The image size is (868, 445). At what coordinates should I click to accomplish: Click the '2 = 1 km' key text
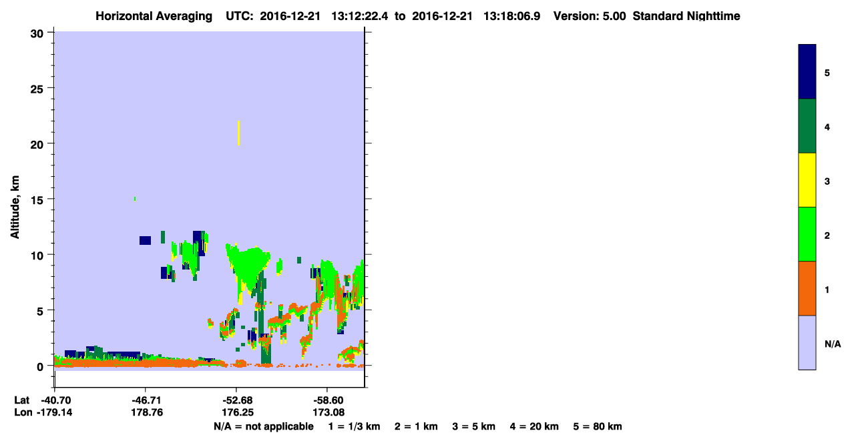(416, 426)
